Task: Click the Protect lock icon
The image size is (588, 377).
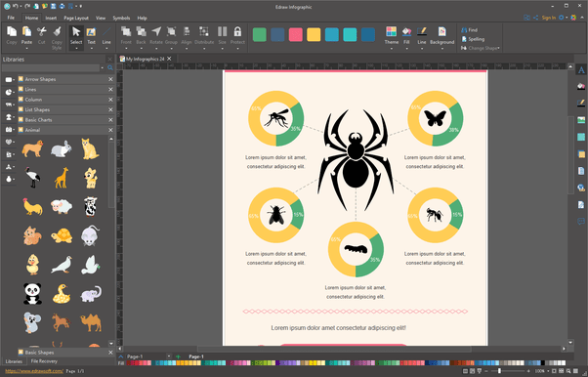Action: tap(237, 32)
